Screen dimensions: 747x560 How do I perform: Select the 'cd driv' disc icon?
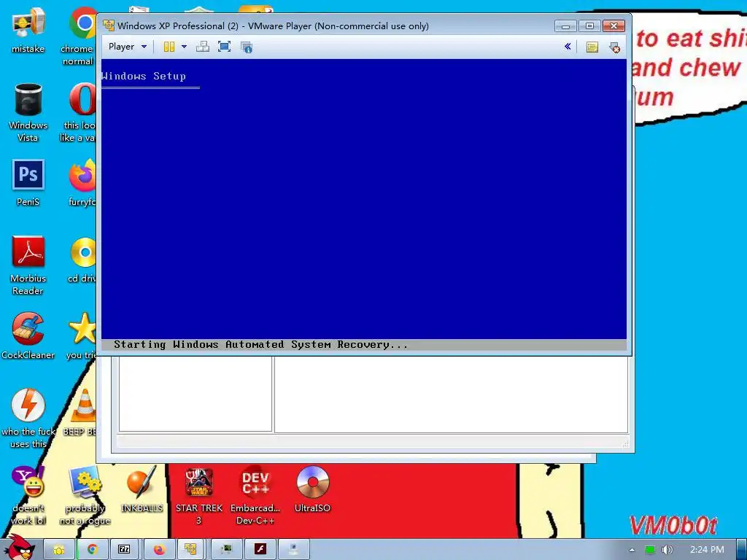82,260
